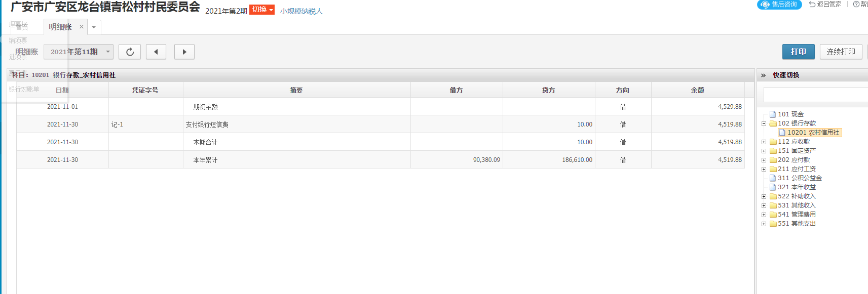Image resolution: width=868 pixels, height=294 pixels.
Task: Select 10201 农村信用社 in the account tree
Action: click(x=813, y=133)
